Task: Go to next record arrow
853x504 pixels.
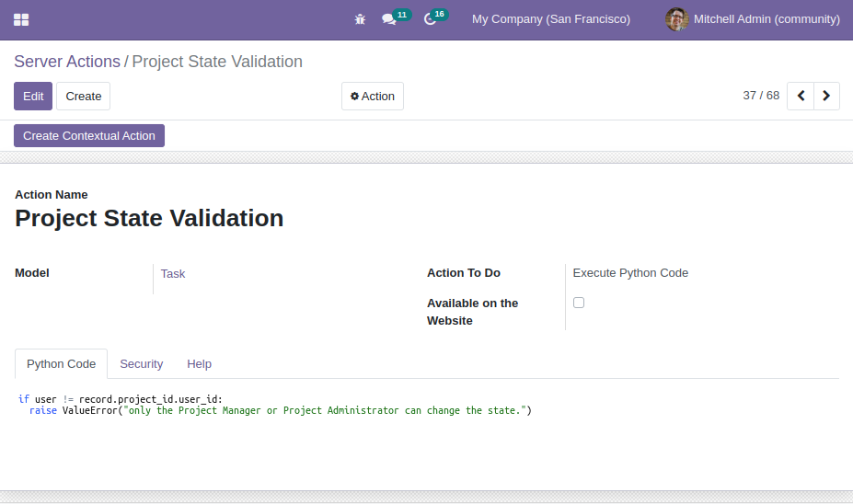Action: [x=826, y=97]
